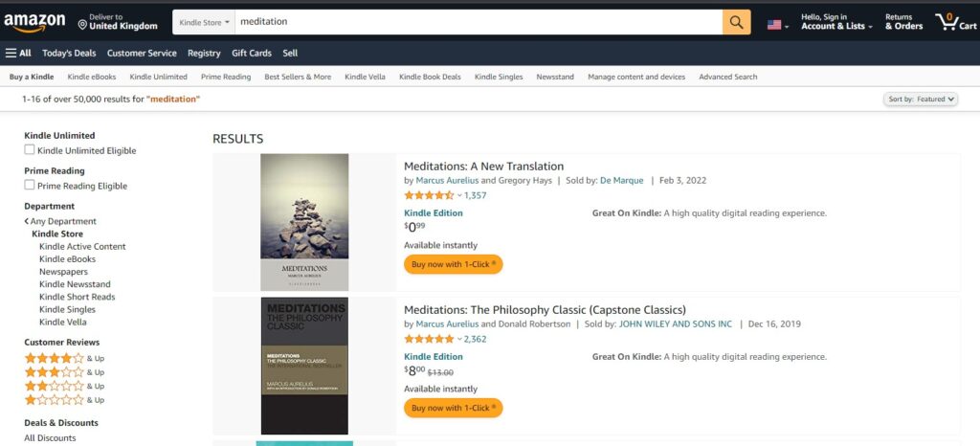Viewport: 980px width, 446px height.
Task: Expand Account & Lists menu
Action: [x=836, y=22]
